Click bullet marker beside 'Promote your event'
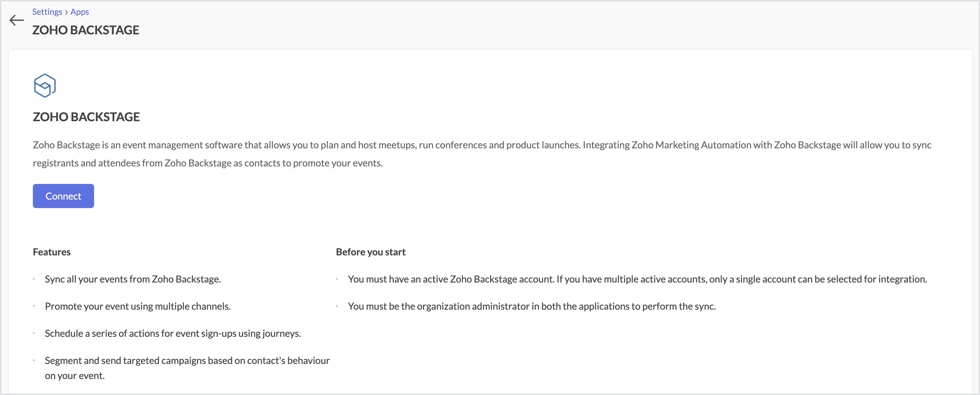 [x=34, y=306]
